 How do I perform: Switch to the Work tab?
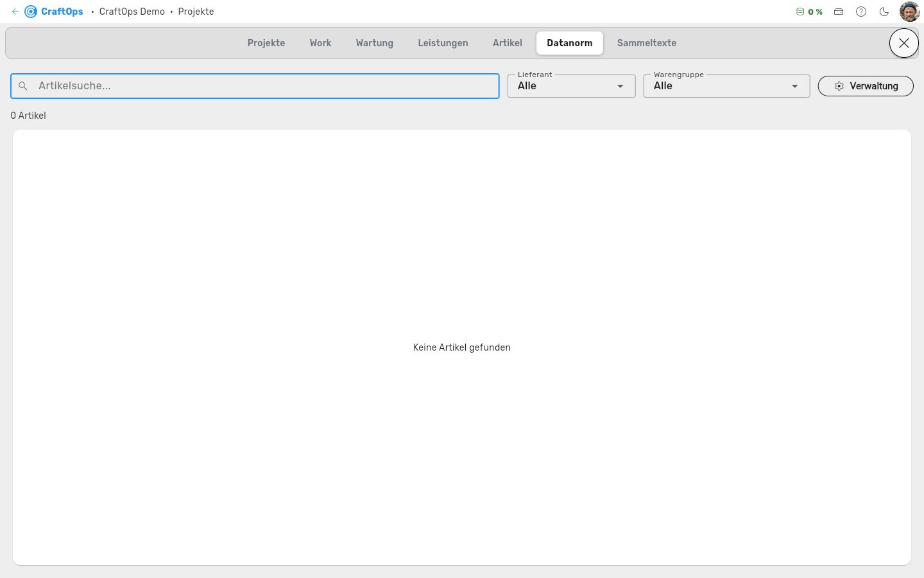tap(320, 43)
